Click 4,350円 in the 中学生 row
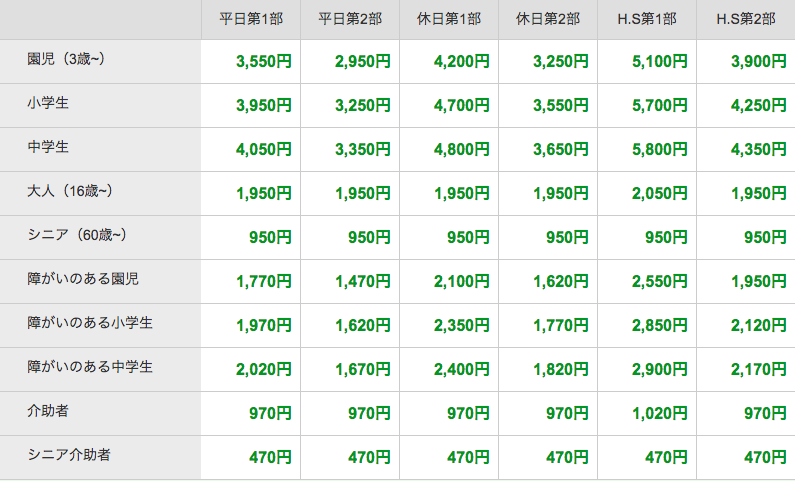 click(x=758, y=150)
